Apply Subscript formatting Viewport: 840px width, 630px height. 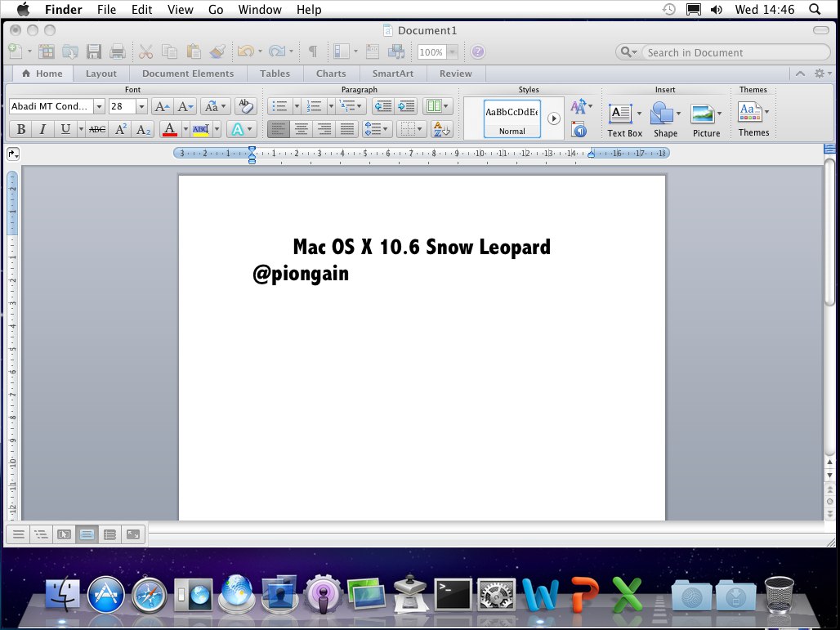pos(142,129)
